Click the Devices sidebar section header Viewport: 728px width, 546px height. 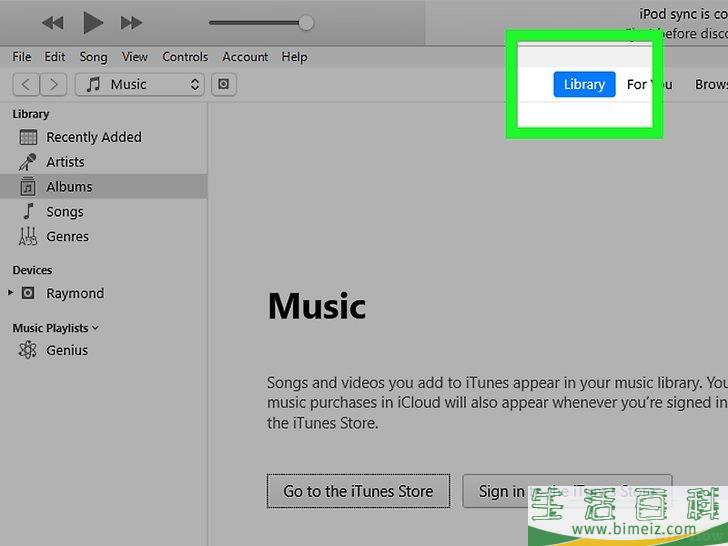tap(32, 270)
